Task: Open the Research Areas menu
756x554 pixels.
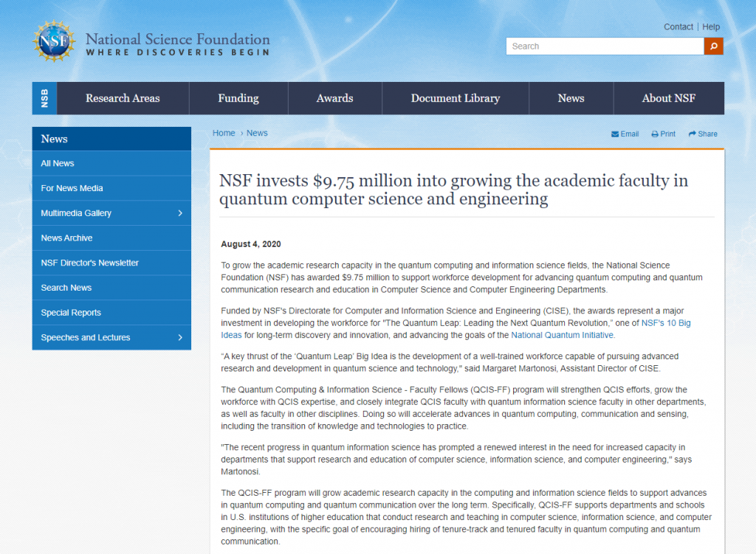Action: click(123, 98)
